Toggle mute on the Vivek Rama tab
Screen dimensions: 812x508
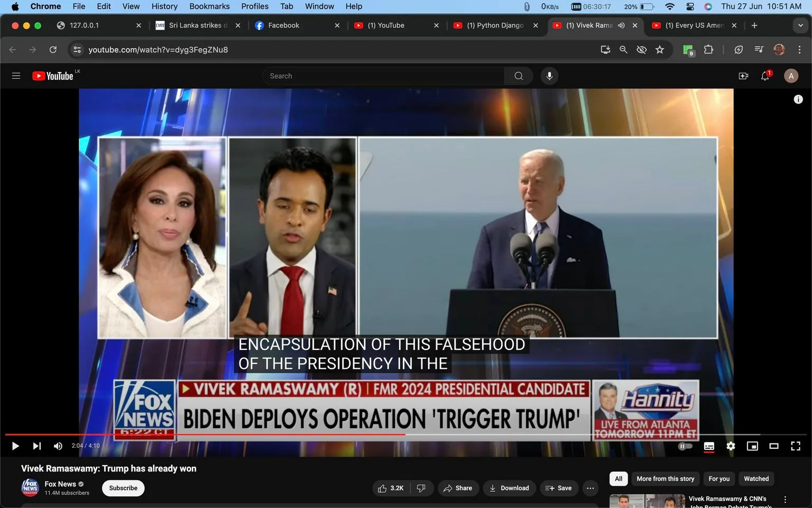coord(621,25)
